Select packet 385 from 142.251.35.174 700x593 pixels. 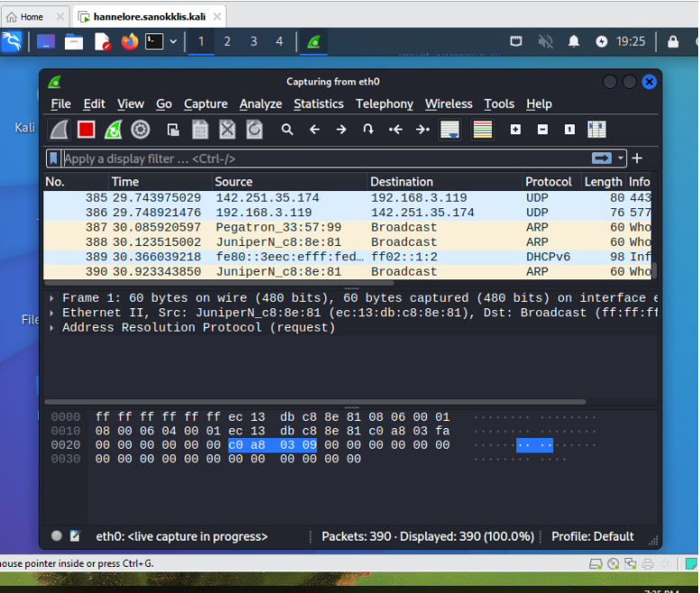tap(348, 197)
